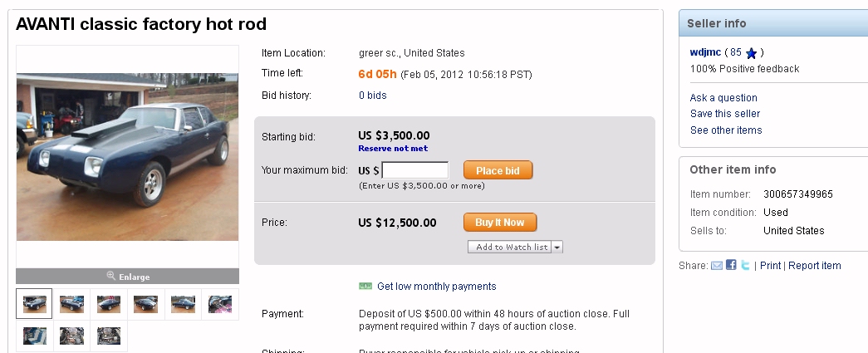
Task: Add item to Watch list
Action: tap(512, 247)
